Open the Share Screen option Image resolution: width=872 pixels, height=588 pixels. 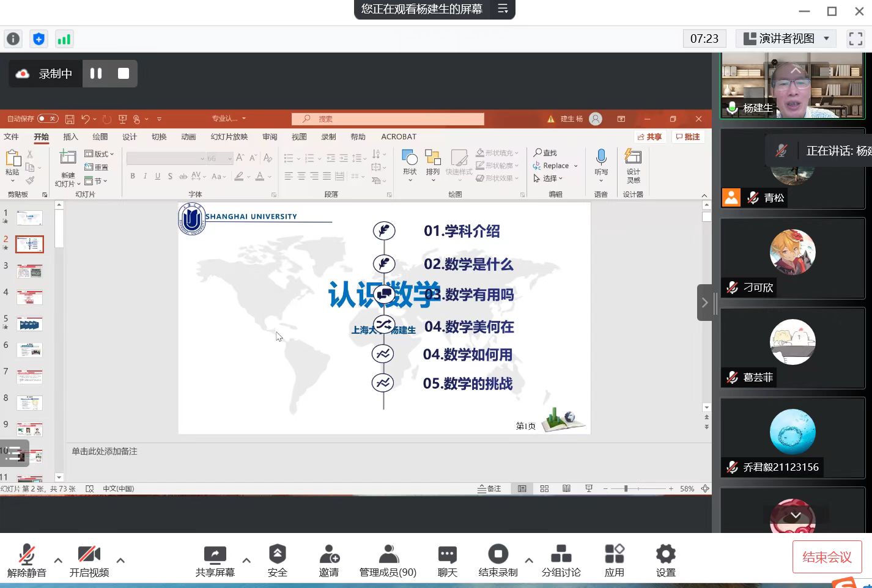(215, 560)
